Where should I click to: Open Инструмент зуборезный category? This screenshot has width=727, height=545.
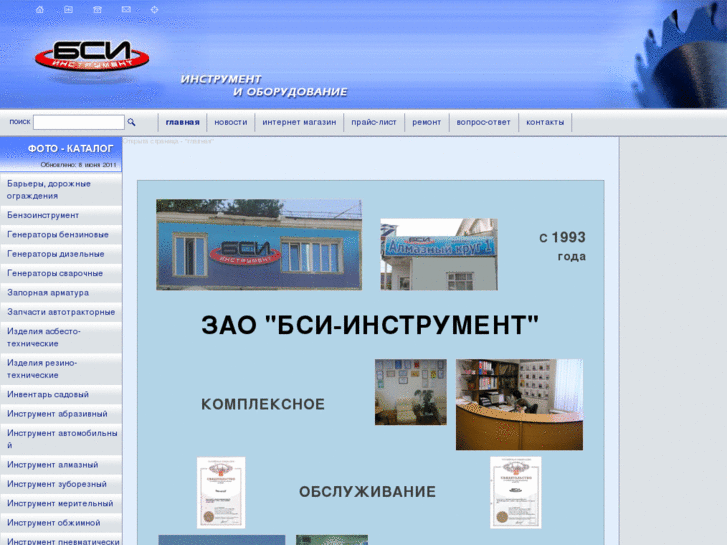point(61,484)
